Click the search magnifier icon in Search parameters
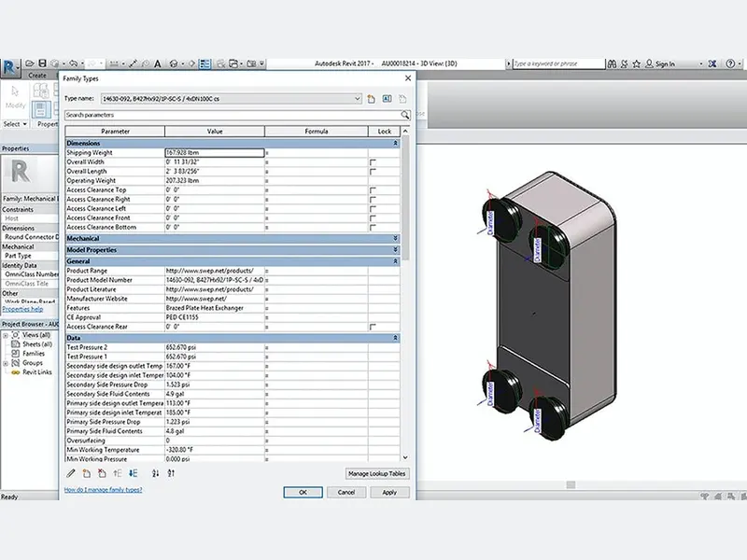This screenshot has width=747, height=560. click(x=405, y=115)
